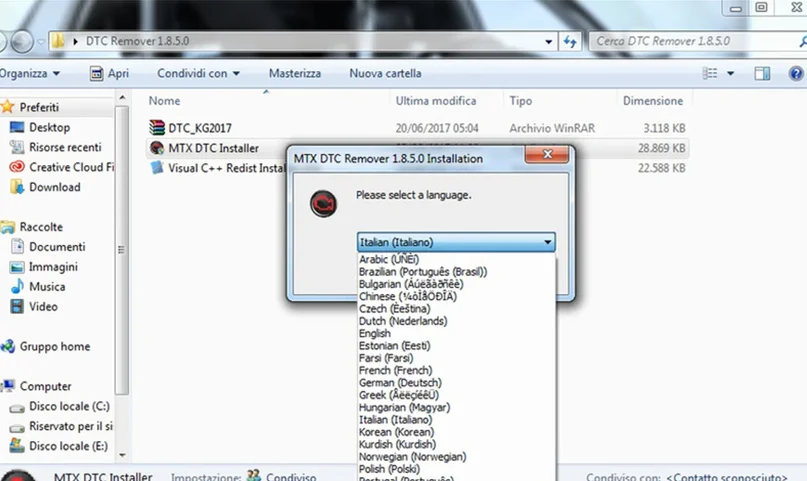Click the navigation pane scroll up arrow
The image size is (807, 481).
pos(122,97)
